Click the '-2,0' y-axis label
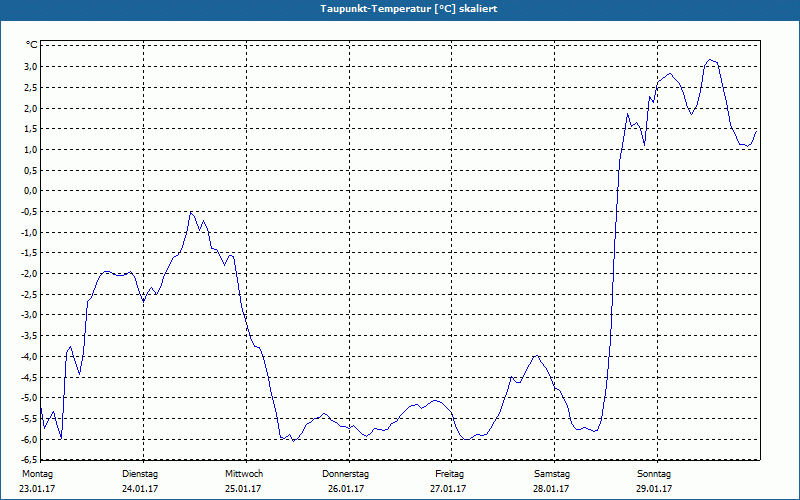The width and height of the screenshot is (800, 500). tap(29, 273)
